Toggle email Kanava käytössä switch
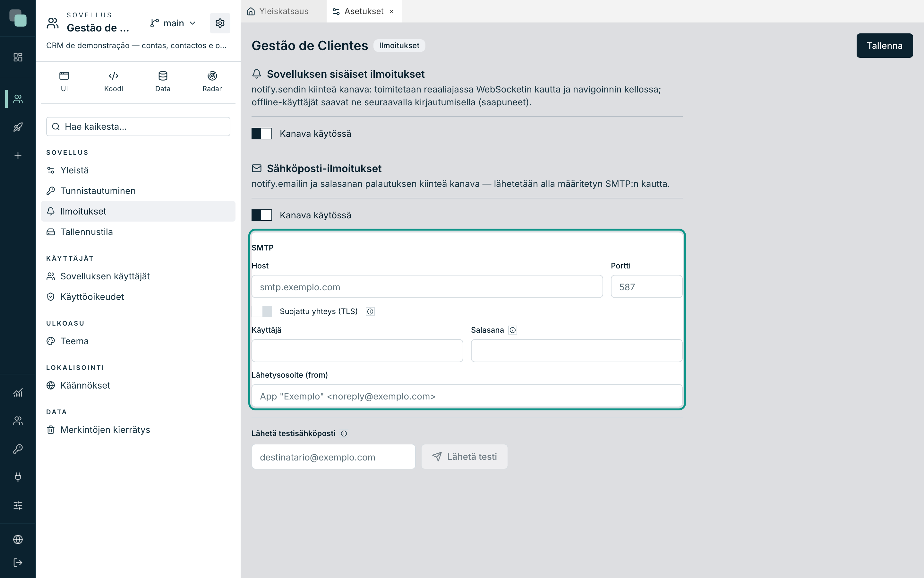Image resolution: width=924 pixels, height=578 pixels. (261, 215)
